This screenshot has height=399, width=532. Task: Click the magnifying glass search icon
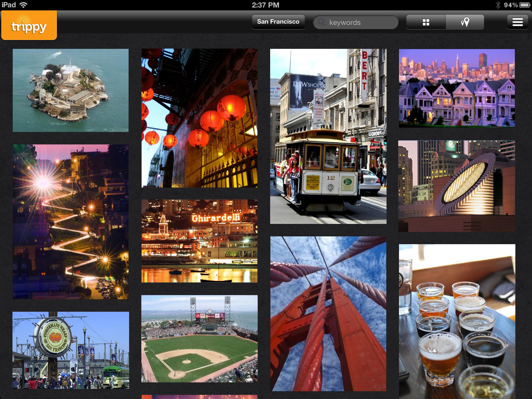click(321, 22)
